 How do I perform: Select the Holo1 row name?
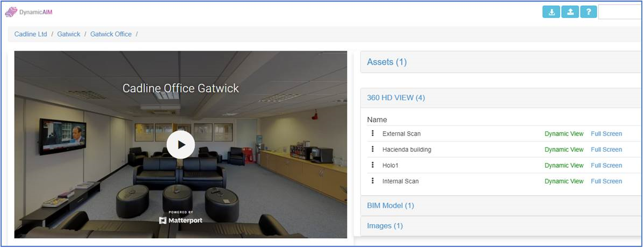coord(390,165)
